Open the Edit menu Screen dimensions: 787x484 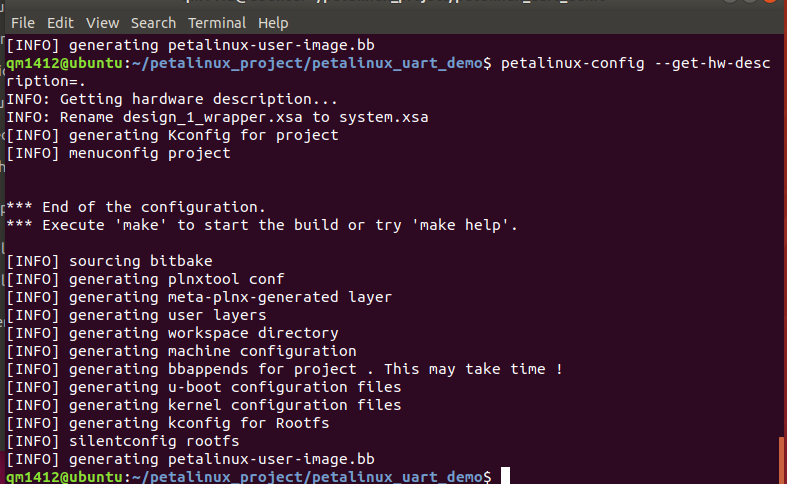point(60,23)
